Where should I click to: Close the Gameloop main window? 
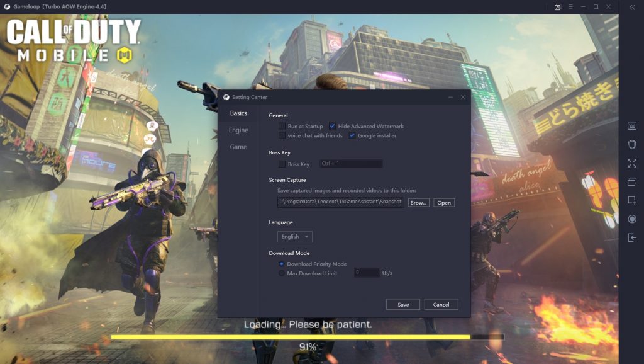(608, 6)
